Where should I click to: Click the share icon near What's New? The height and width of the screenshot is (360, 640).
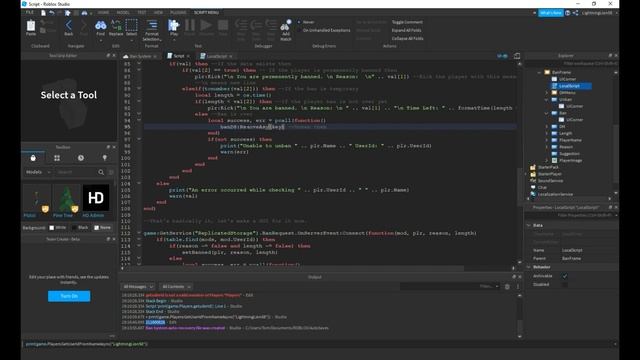pyautogui.click(x=575, y=13)
